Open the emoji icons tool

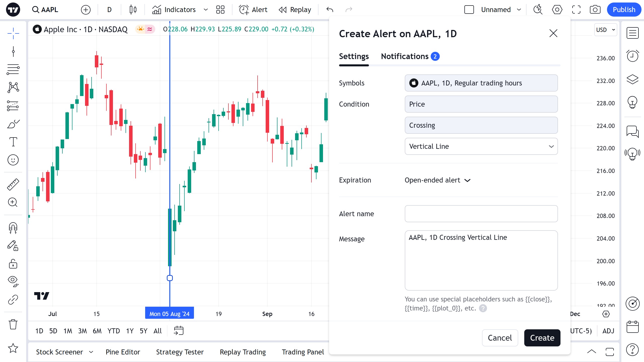point(13,160)
